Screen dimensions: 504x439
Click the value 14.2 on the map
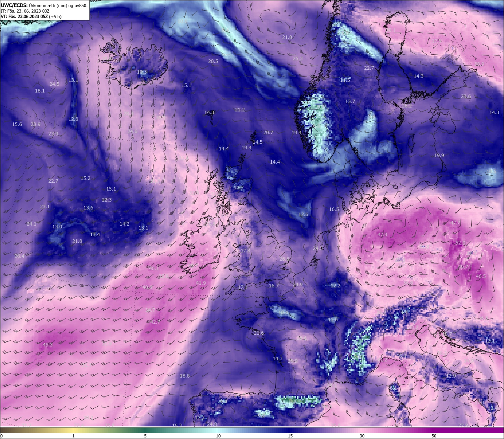[124, 224]
